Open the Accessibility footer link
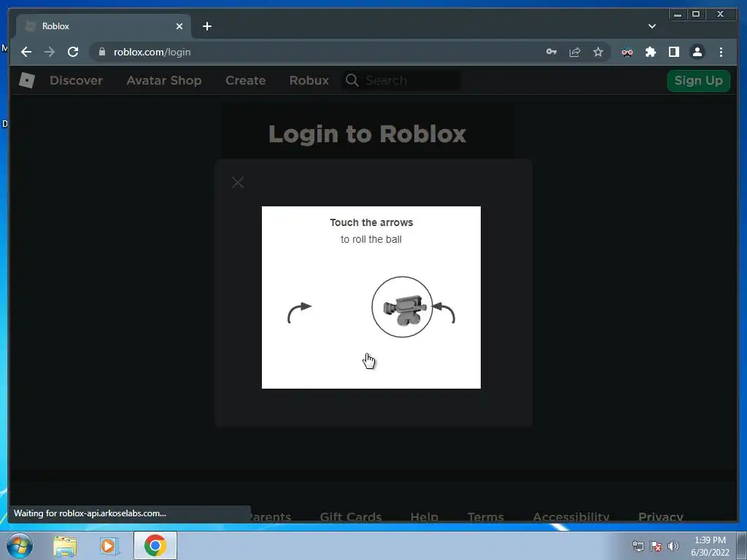747x560 pixels. pyautogui.click(x=570, y=517)
